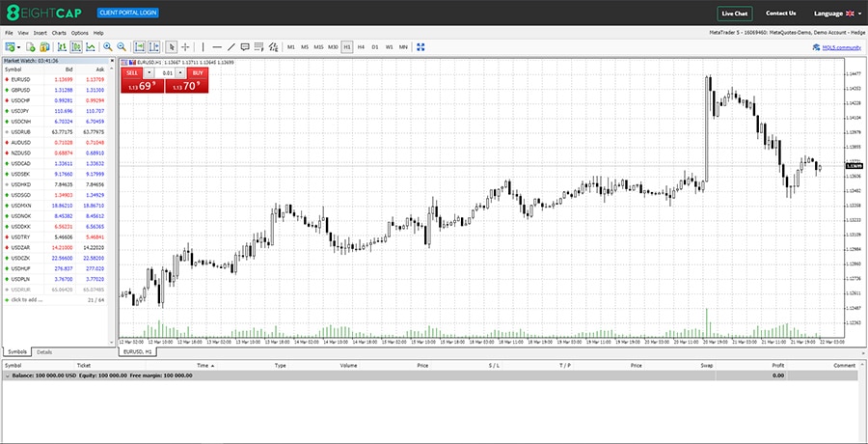868x444 pixels.
Task: Click the volume input field showing 0.01
Action: 168,72
